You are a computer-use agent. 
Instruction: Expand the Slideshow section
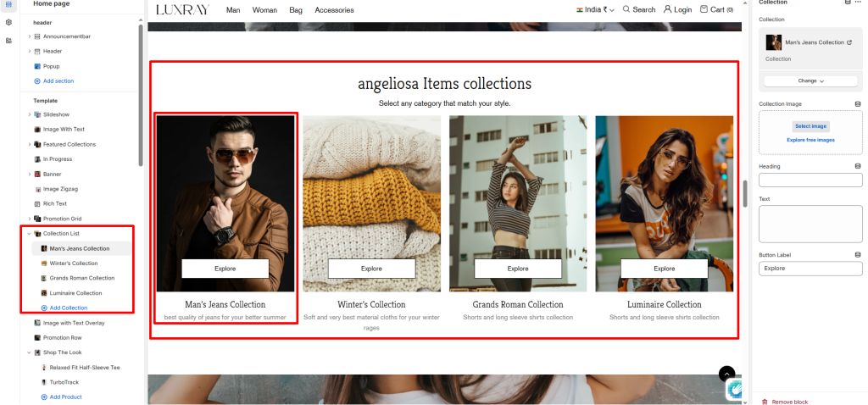click(x=30, y=114)
